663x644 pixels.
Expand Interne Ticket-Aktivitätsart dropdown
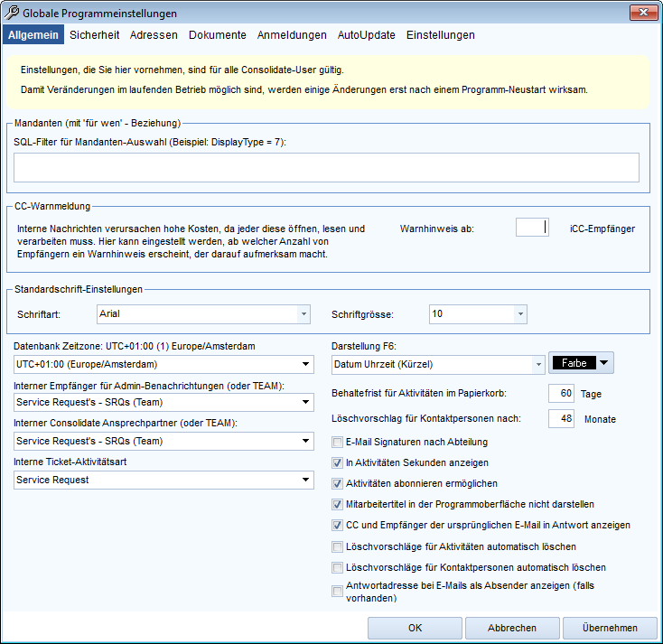tap(306, 481)
